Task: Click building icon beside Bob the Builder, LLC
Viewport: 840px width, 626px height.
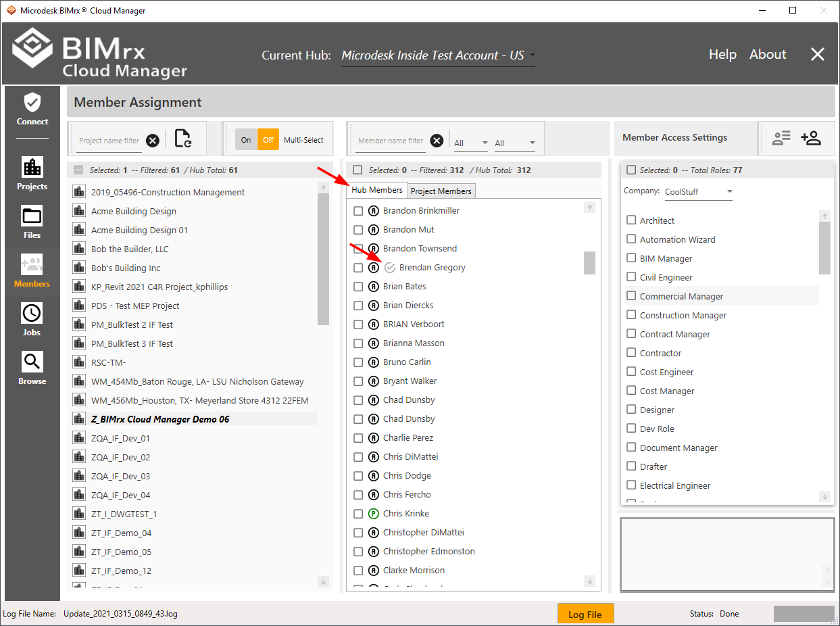Action: (x=78, y=249)
